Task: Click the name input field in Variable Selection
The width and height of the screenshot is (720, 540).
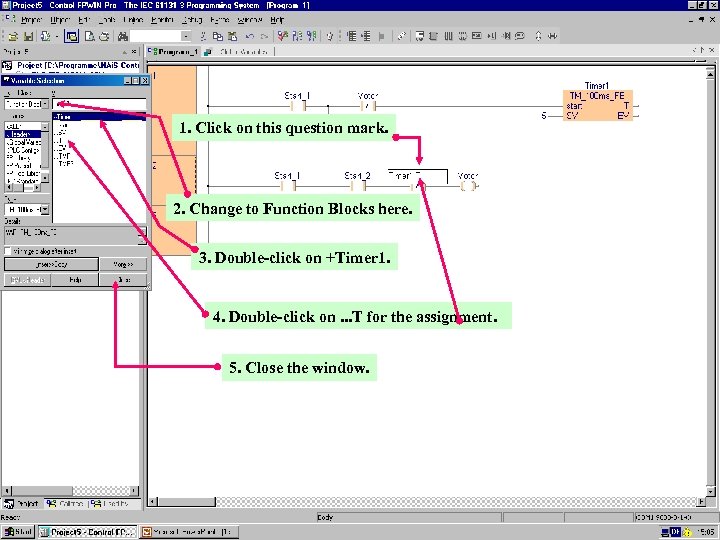Action: pos(99,104)
